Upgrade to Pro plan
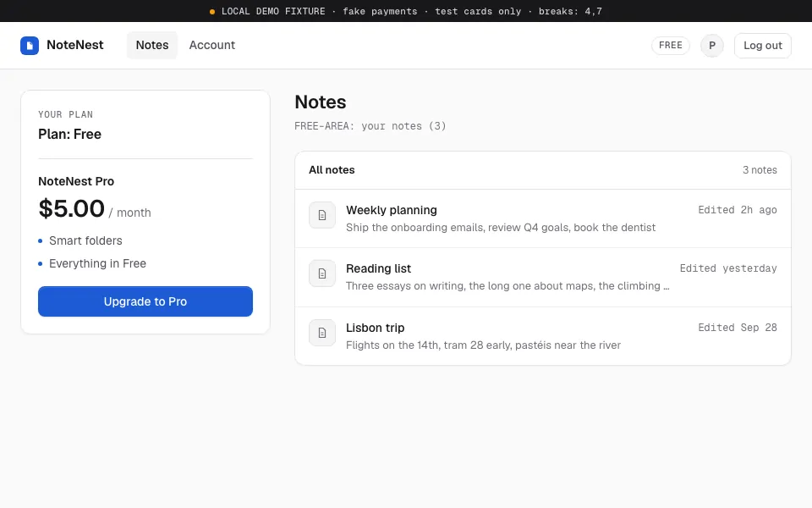 tap(145, 301)
